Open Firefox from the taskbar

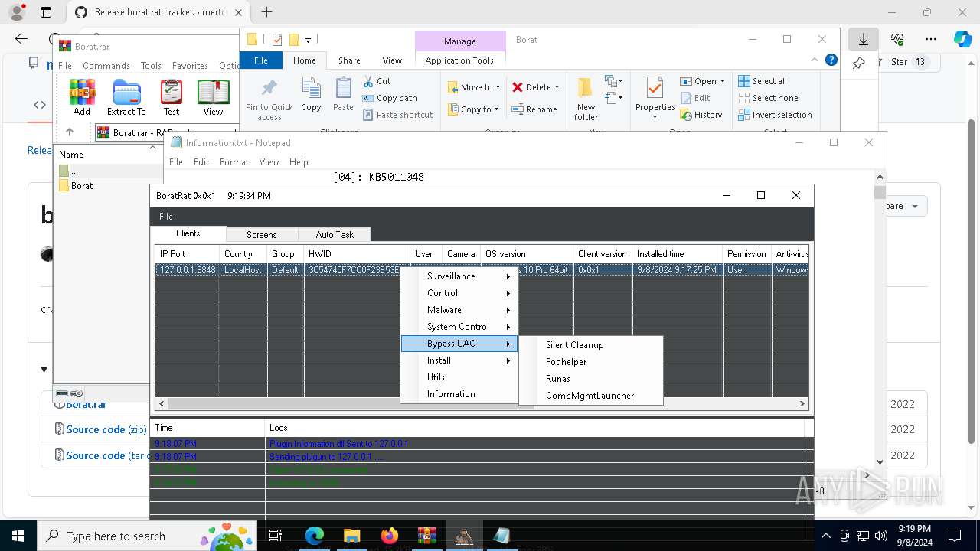tap(390, 536)
